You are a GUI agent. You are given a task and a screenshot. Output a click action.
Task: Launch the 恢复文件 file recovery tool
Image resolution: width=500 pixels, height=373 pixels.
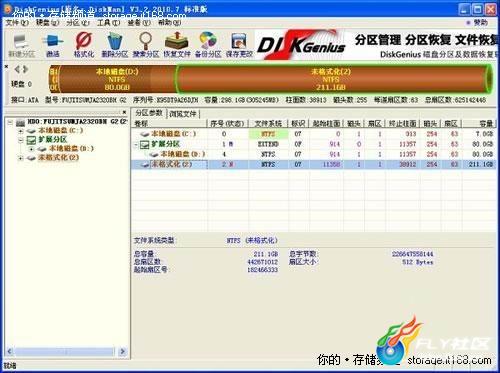[x=177, y=44]
